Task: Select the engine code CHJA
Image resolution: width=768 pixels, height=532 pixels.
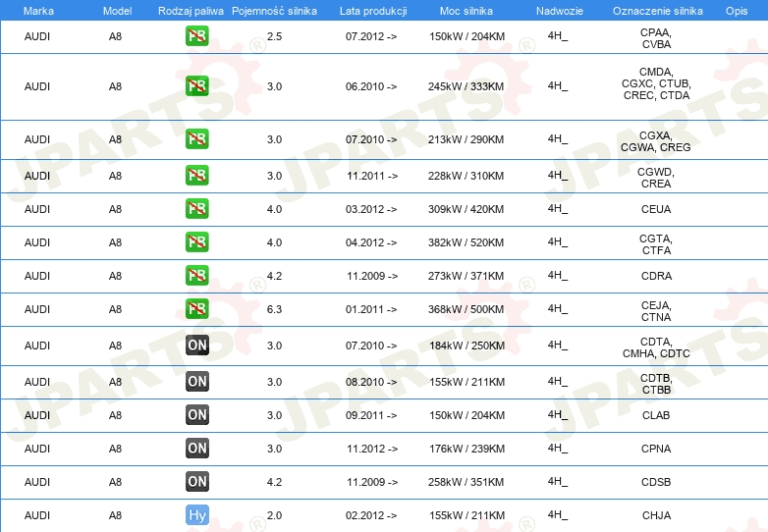Action: tap(656, 515)
